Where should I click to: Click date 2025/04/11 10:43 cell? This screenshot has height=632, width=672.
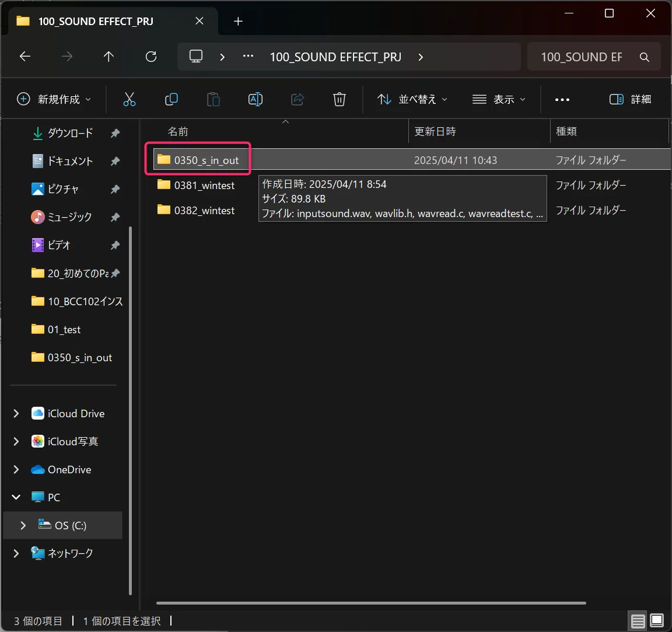[455, 160]
